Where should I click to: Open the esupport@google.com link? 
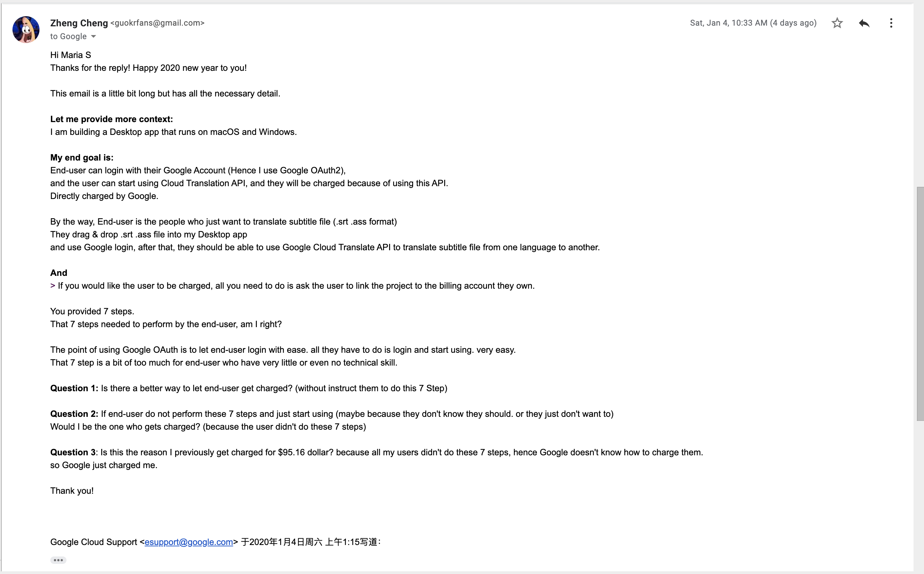point(188,542)
